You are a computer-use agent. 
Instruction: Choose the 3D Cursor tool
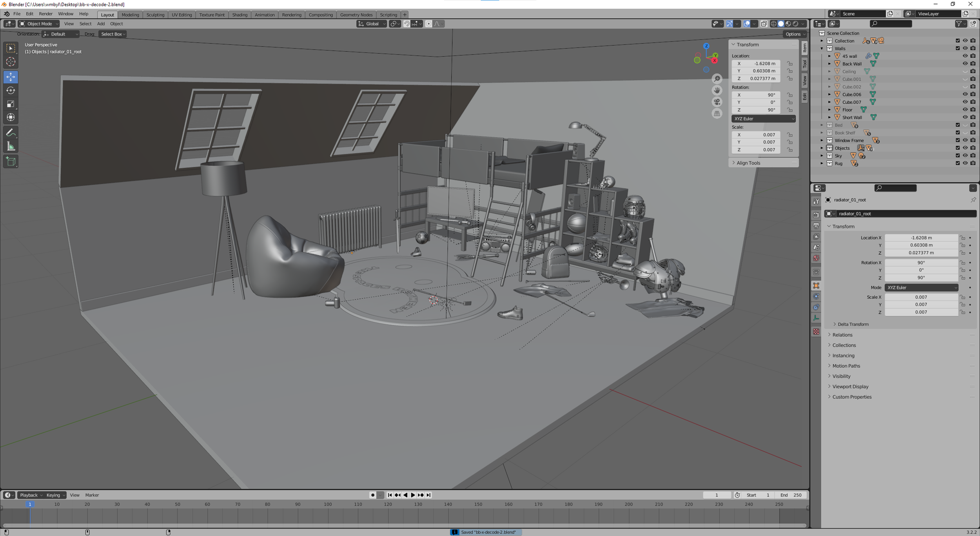(11, 62)
